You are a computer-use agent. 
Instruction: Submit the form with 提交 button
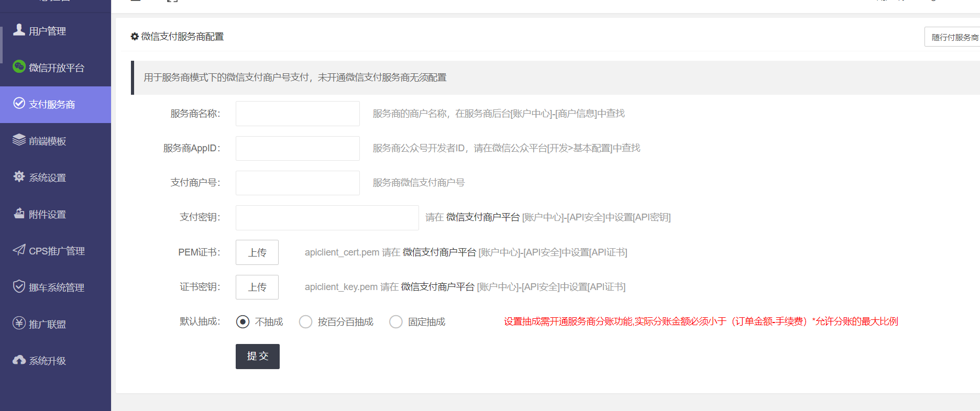[x=258, y=357]
